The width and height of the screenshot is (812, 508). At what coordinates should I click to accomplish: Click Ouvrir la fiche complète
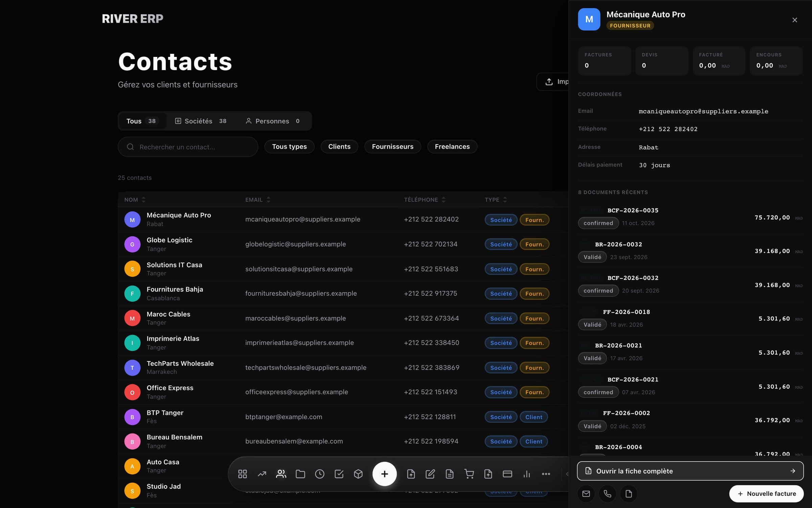pyautogui.click(x=690, y=471)
